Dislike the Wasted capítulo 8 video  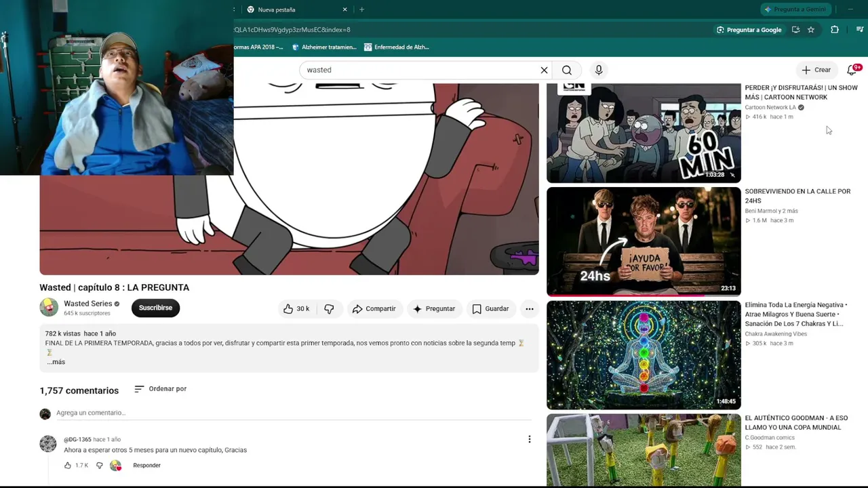[x=329, y=309]
